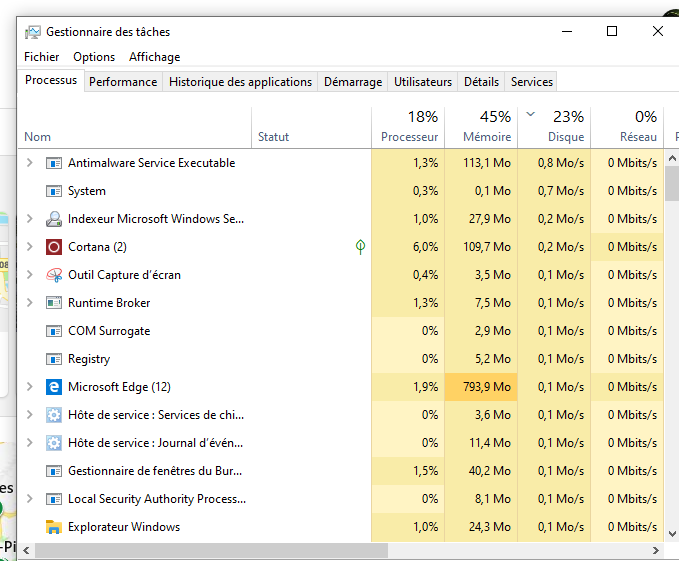679x561 pixels.
Task: Open the Options menu
Action: tap(94, 57)
